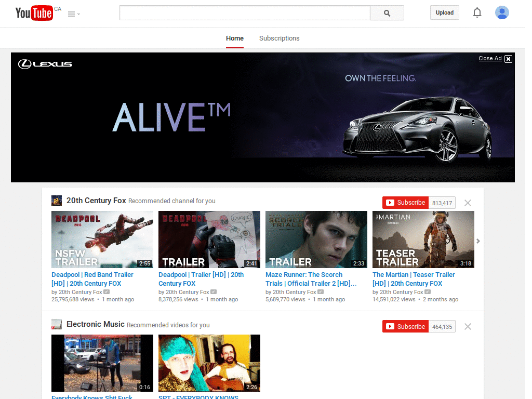Click 20th Century Fox uploader under Deadpool Trailer [HD]
Screen dimensions: 532x399
click(x=187, y=292)
